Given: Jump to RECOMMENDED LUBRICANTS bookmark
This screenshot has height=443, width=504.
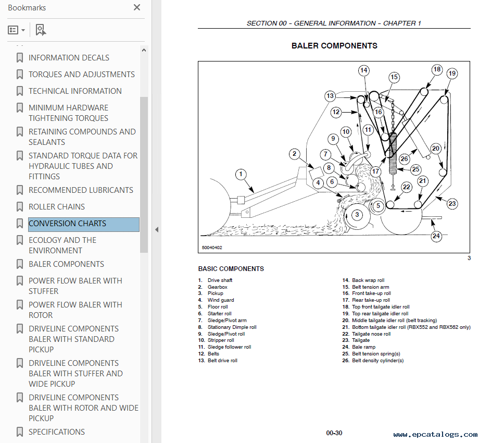Looking at the screenshot, I should pos(81,190).
